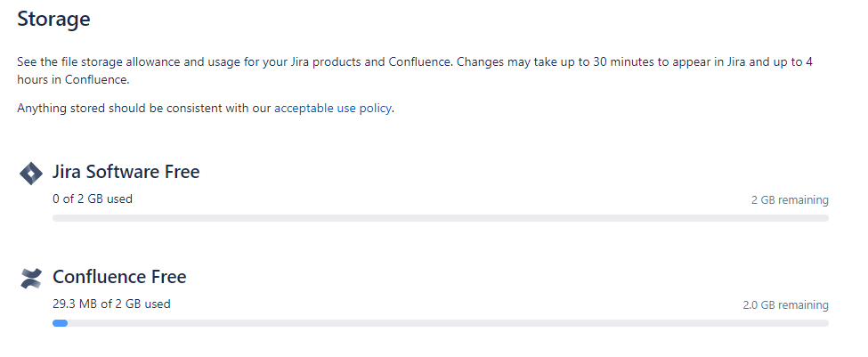Click the Jira Software diamond logo icon
The width and height of the screenshot is (868, 357).
pos(31,174)
